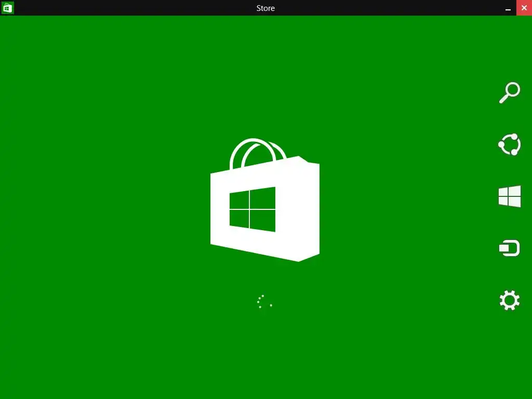The height and width of the screenshot is (399, 532).
Task: Open the Share charm
Action: tap(510, 144)
